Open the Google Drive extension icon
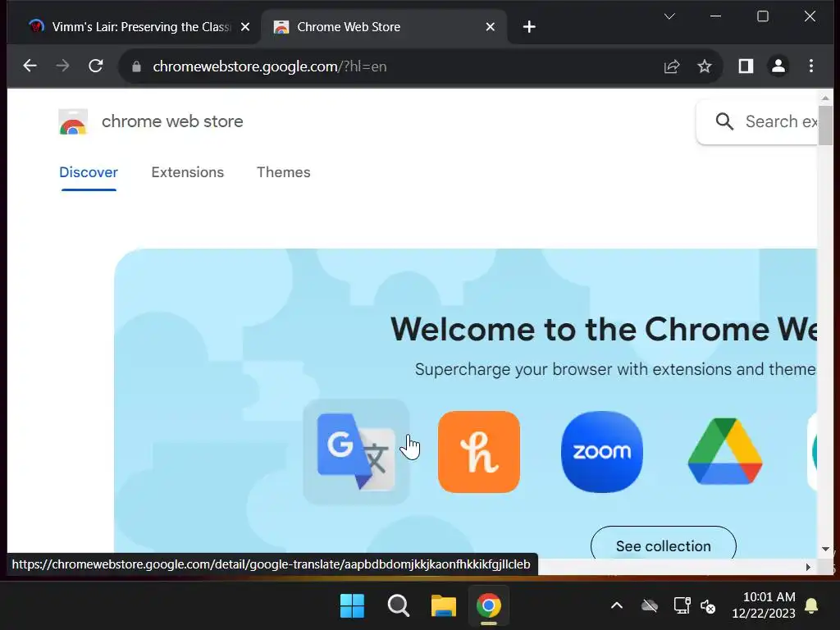 coord(725,452)
